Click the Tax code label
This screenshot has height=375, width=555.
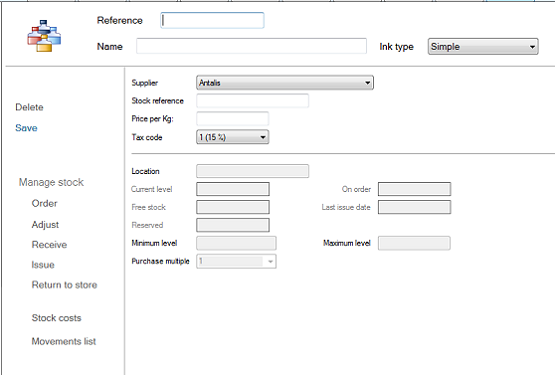coord(147,137)
